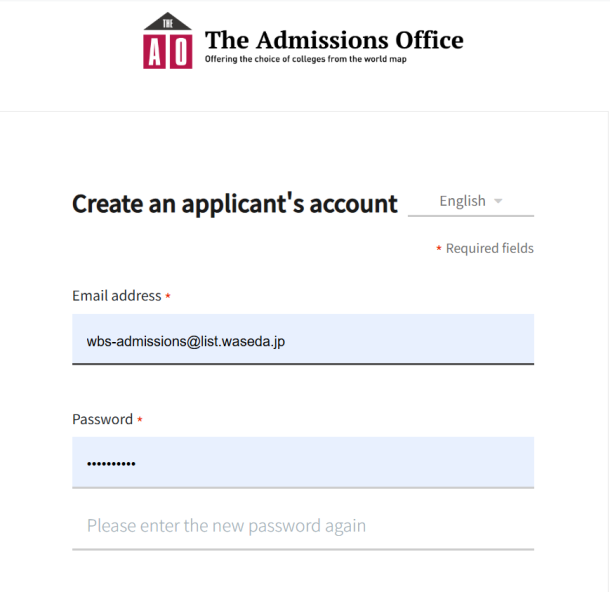Click The Admissions Office title text
Viewport: 610px width, 592px height.
(x=334, y=40)
